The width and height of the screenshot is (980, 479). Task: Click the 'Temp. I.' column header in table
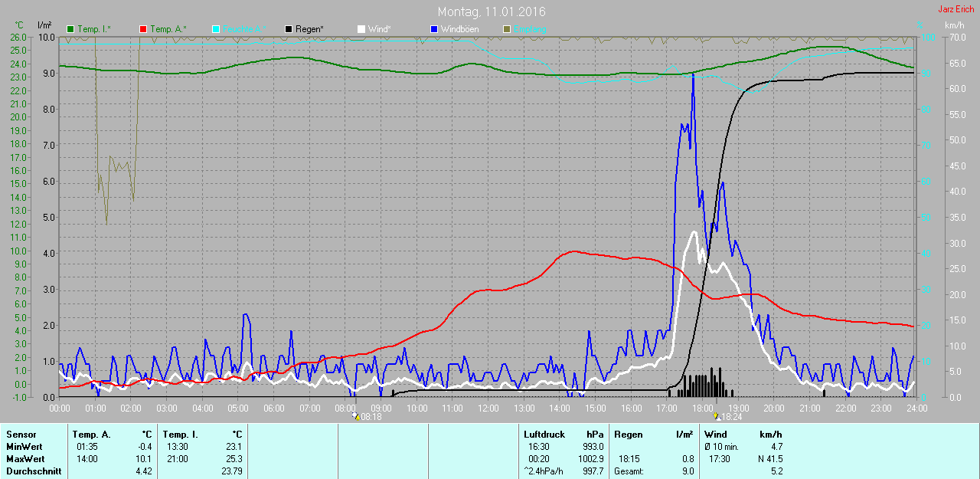click(x=181, y=435)
